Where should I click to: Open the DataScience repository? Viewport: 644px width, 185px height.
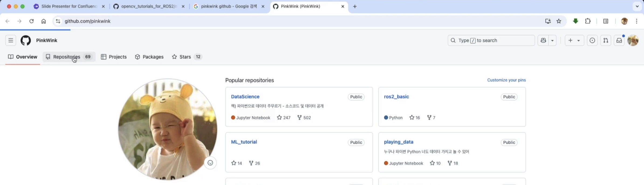tap(245, 97)
